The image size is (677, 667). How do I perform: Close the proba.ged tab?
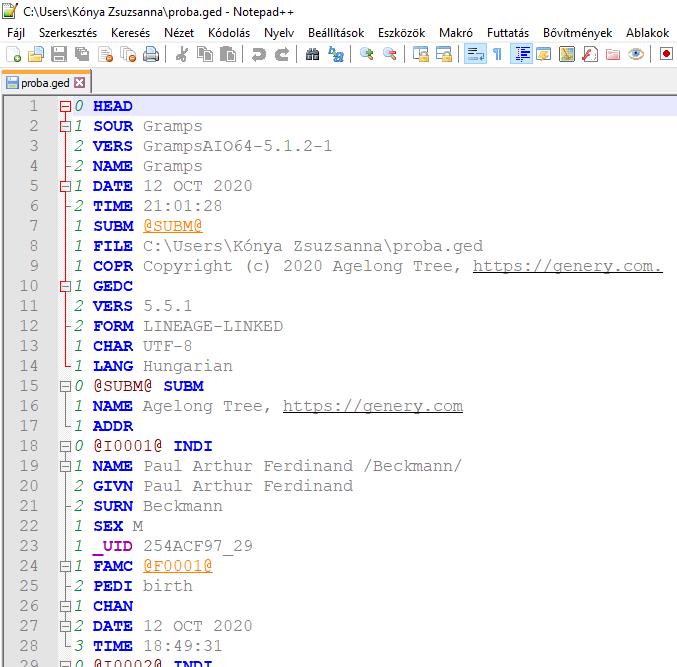tap(79, 82)
